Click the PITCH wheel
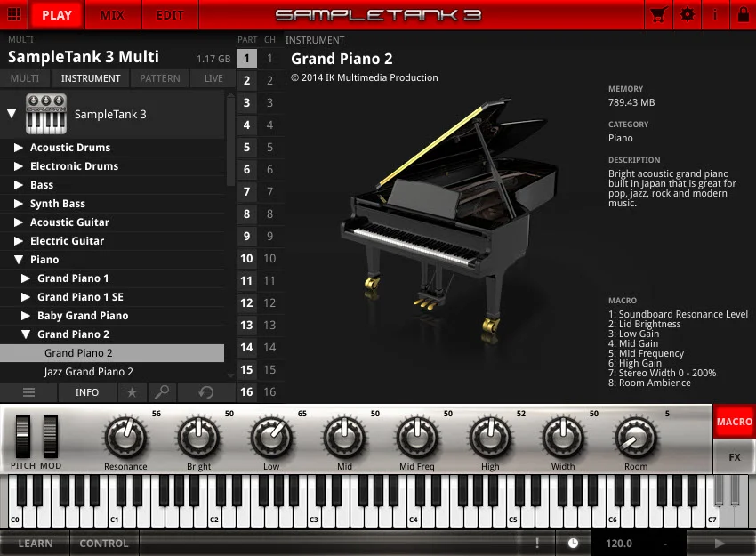Screen dimensions: 756x556 [x=22, y=437]
